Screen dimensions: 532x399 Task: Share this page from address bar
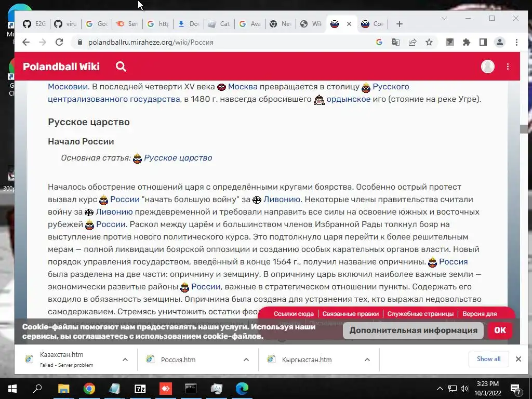coord(413,42)
